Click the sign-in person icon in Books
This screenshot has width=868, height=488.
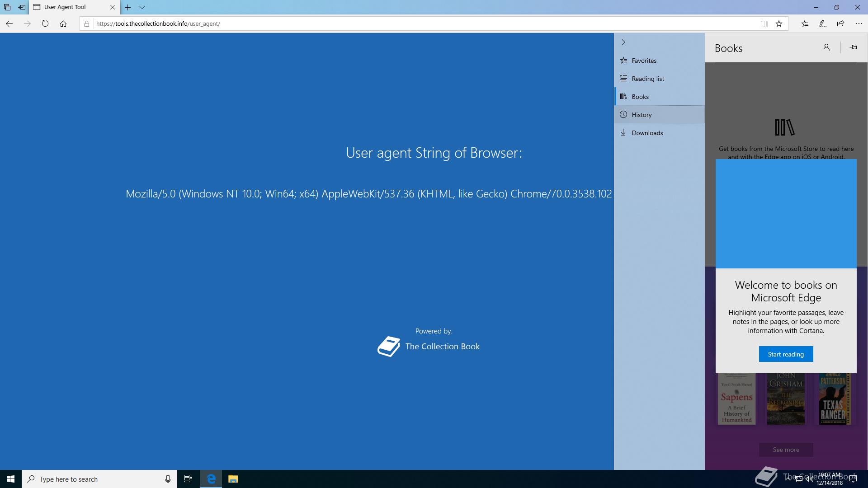click(827, 47)
